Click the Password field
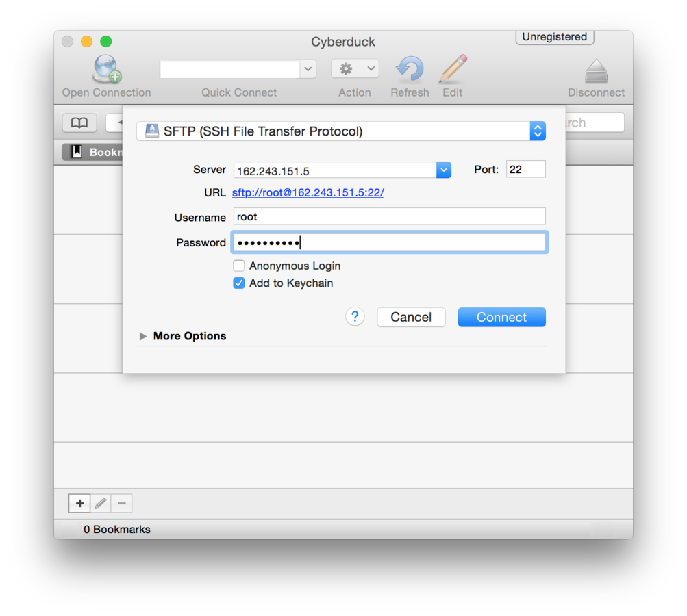The height and width of the screenshot is (616, 687). [x=390, y=242]
